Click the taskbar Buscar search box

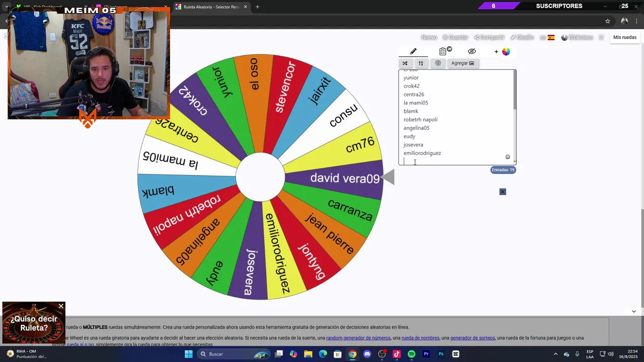pos(234,354)
